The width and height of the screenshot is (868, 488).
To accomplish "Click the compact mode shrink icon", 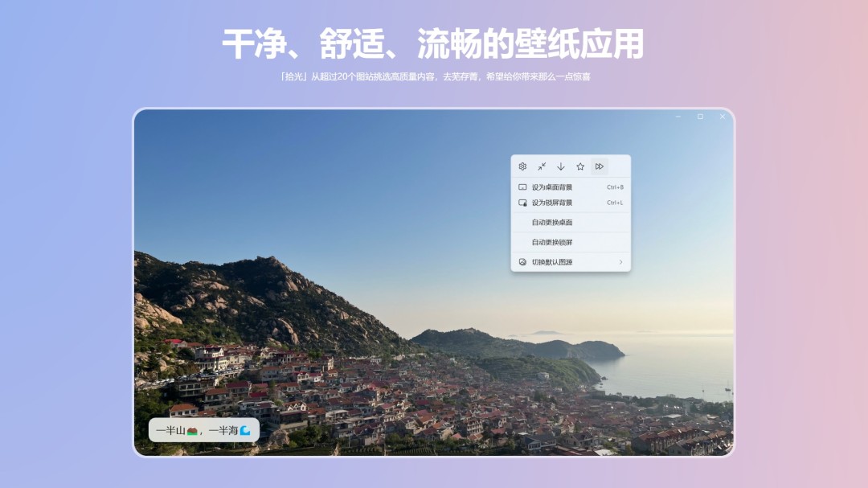I will click(x=542, y=166).
